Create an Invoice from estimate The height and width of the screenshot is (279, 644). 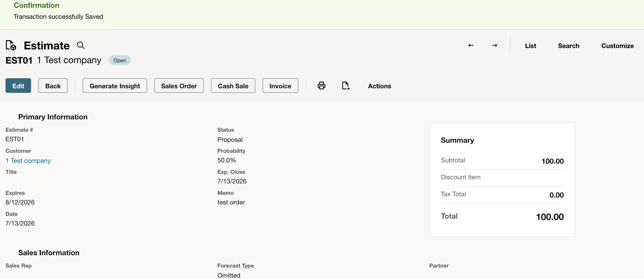tap(280, 86)
